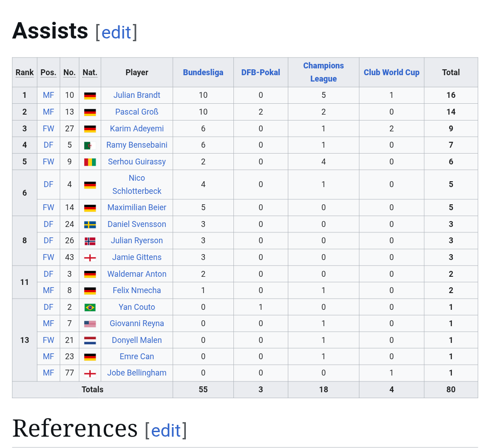Open Pascal Groß player page
Screen dimensions: 490x448
click(137, 112)
